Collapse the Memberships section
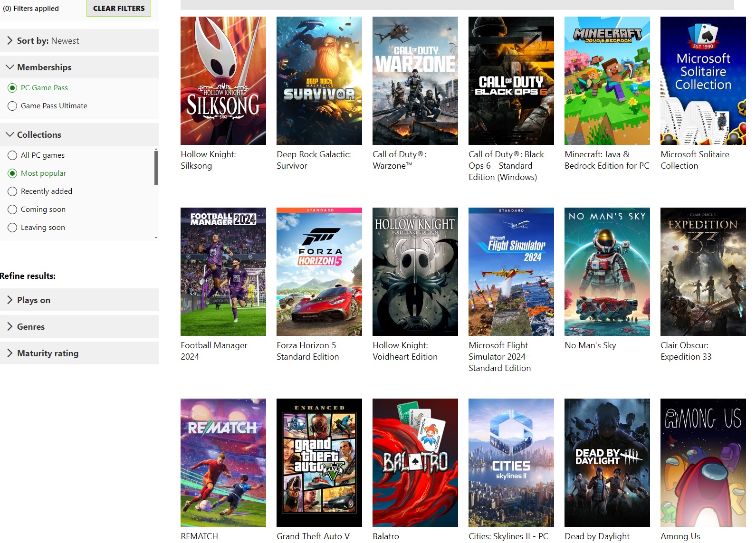756x543 pixels. coord(79,67)
